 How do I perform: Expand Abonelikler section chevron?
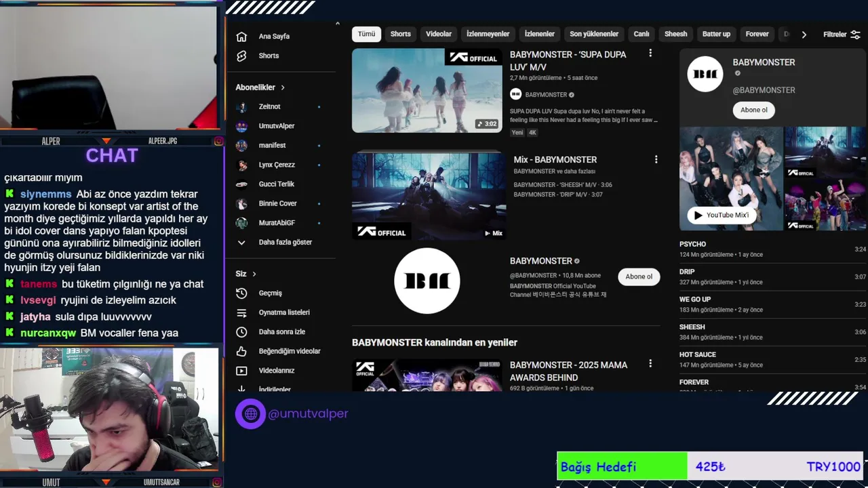(x=283, y=87)
